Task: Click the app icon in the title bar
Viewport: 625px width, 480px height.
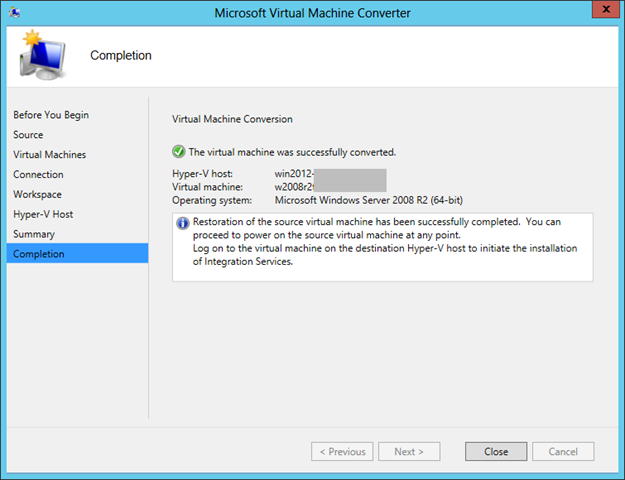Action: tap(15, 12)
